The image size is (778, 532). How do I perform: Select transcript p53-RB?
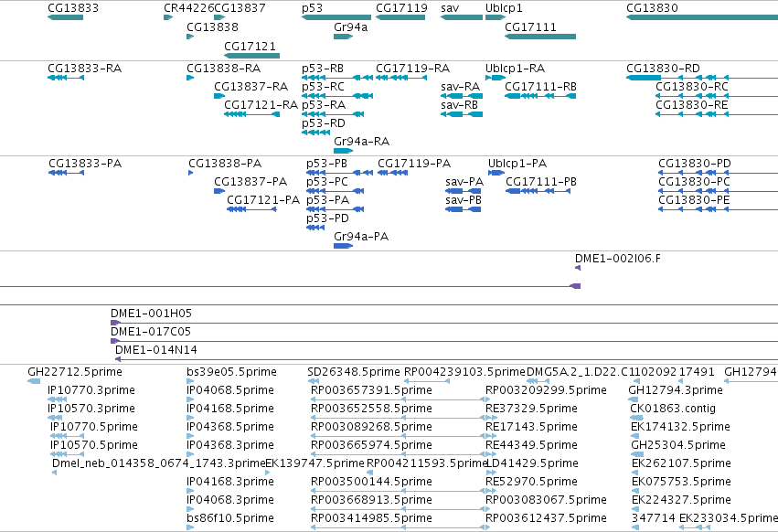point(337,78)
